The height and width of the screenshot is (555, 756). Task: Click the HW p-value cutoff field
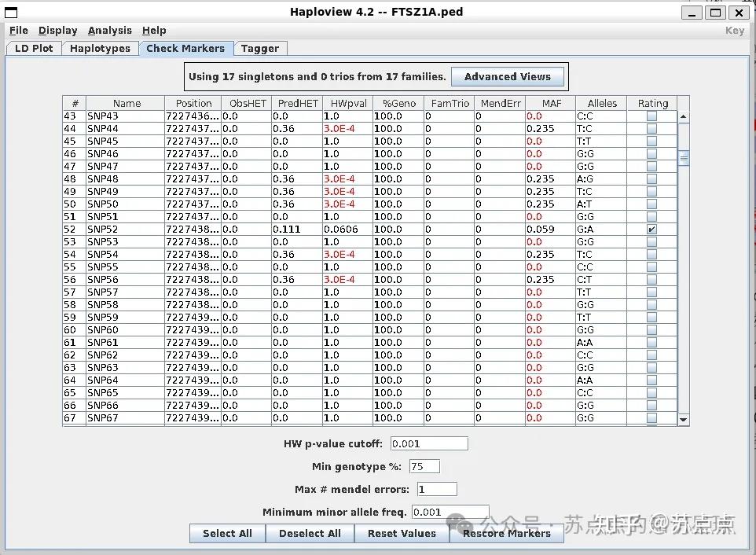point(428,443)
